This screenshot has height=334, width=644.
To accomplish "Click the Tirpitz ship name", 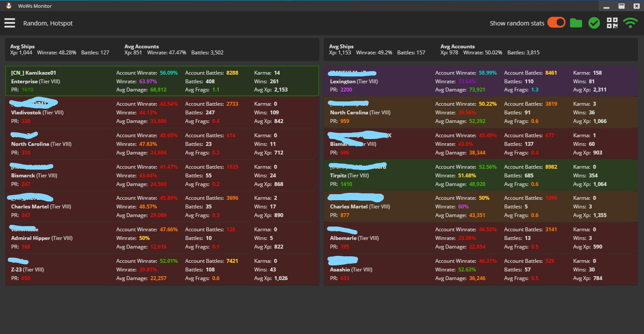I will coord(339,176).
